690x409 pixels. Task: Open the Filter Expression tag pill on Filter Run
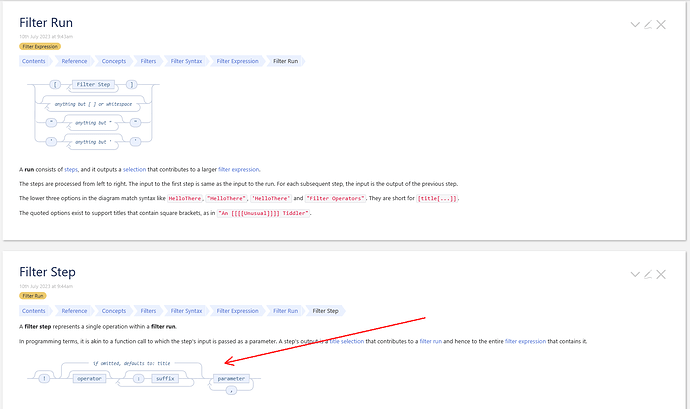pos(40,46)
